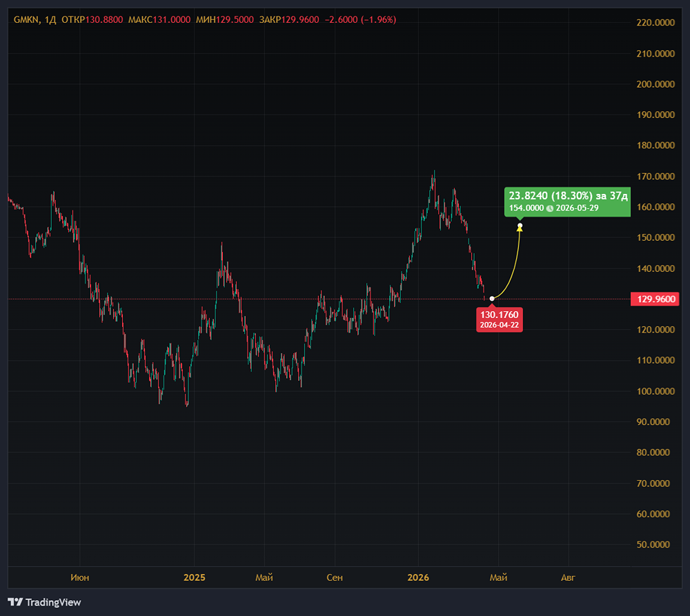This screenshot has height=616, width=690.
Task: Click the 200.0000 price axis label
Action: coord(655,84)
